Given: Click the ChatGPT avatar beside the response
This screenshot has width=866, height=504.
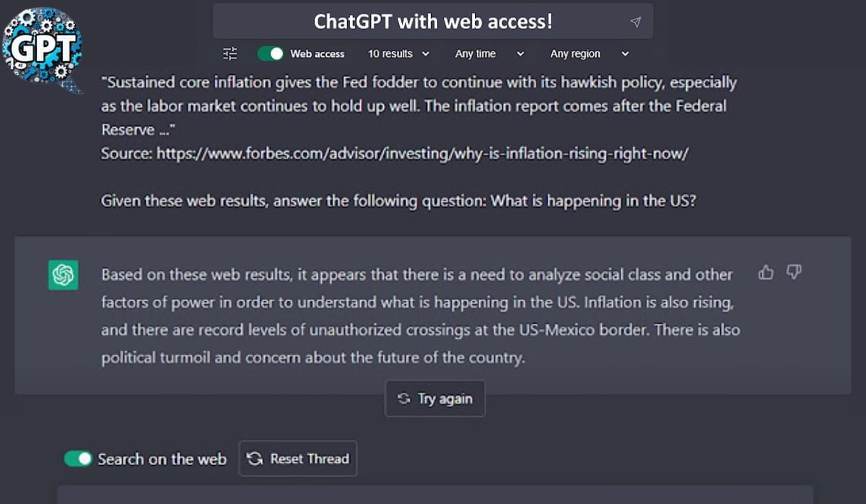Looking at the screenshot, I should (x=64, y=275).
